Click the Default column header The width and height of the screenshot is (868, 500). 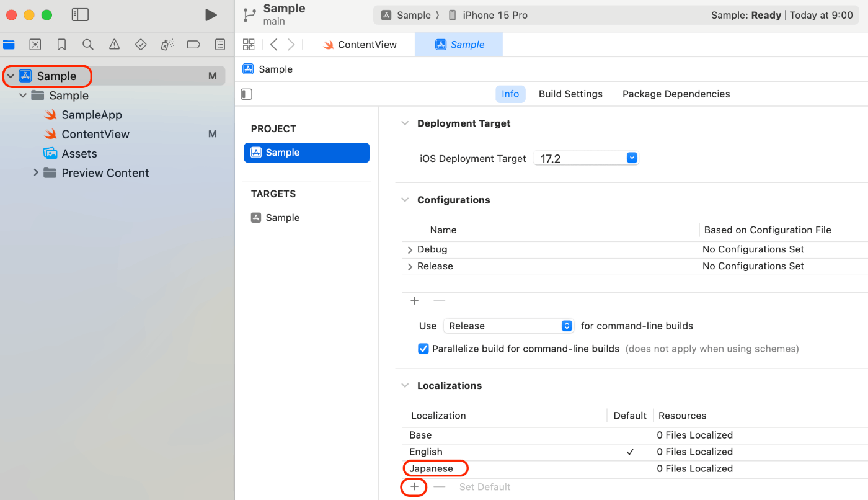tap(630, 416)
